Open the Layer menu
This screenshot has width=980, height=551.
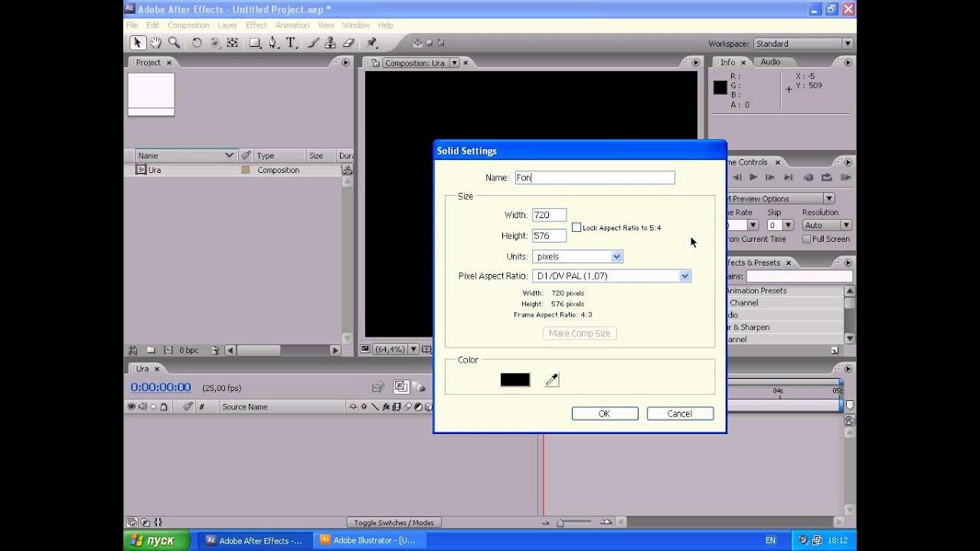227,25
